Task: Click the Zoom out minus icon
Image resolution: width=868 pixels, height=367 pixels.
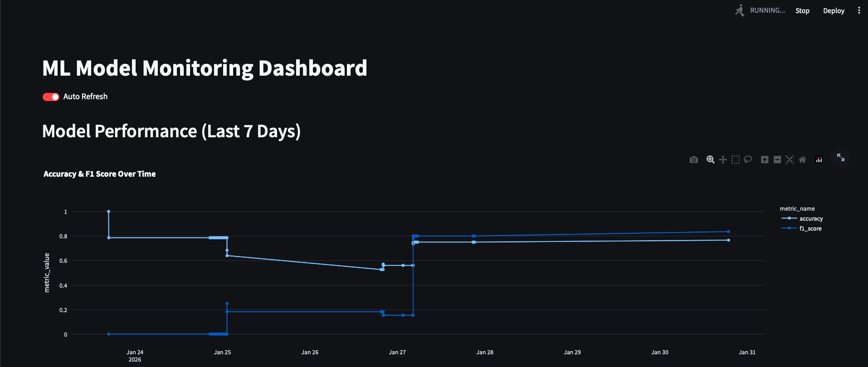Action: (777, 159)
